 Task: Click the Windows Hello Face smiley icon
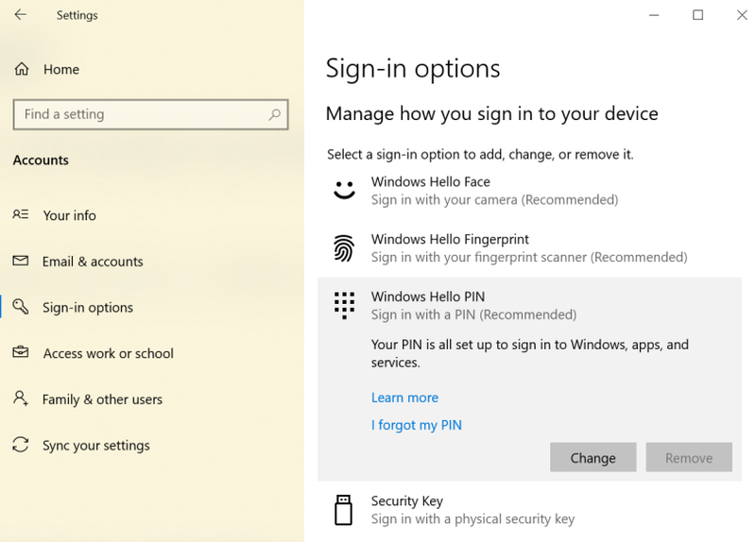tap(344, 190)
